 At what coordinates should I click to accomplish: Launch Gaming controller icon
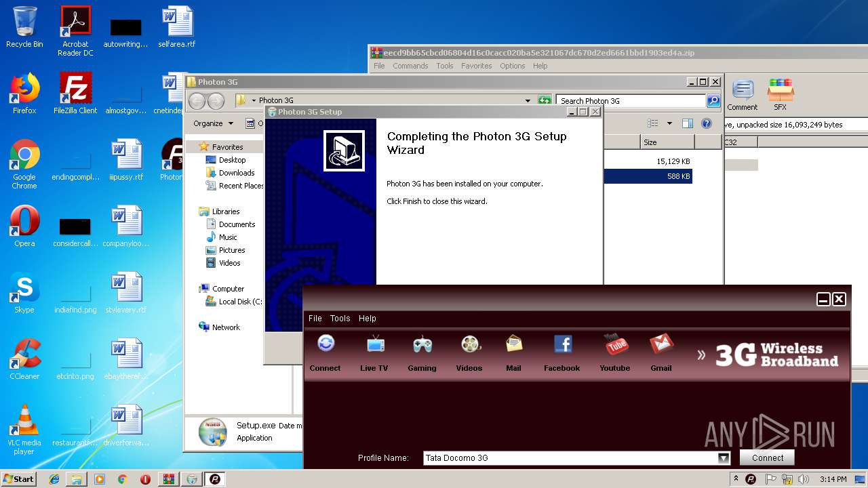click(422, 344)
